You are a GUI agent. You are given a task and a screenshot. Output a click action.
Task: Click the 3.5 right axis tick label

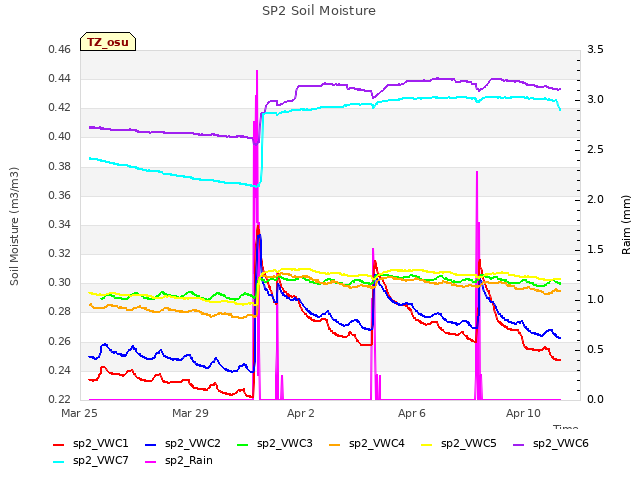click(596, 49)
